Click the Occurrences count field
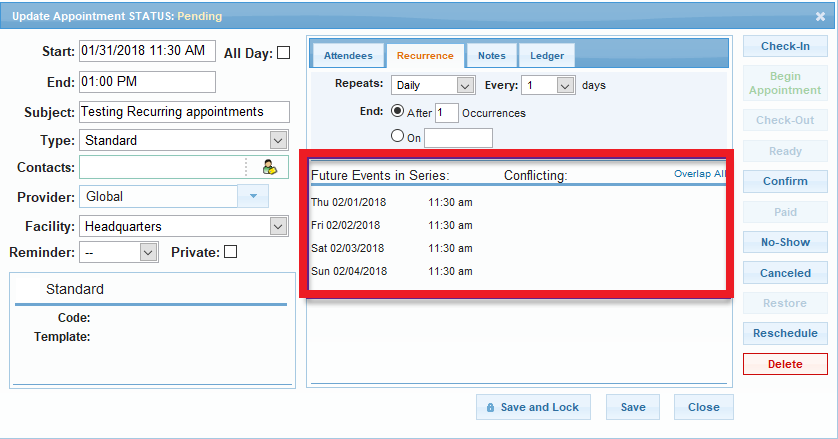This screenshot has height=439, width=838. (x=447, y=113)
